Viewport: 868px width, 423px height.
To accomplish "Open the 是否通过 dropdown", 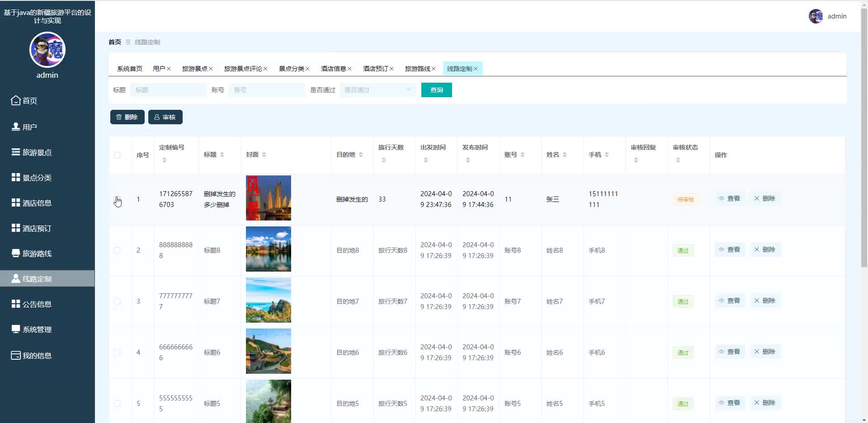I will pos(378,90).
